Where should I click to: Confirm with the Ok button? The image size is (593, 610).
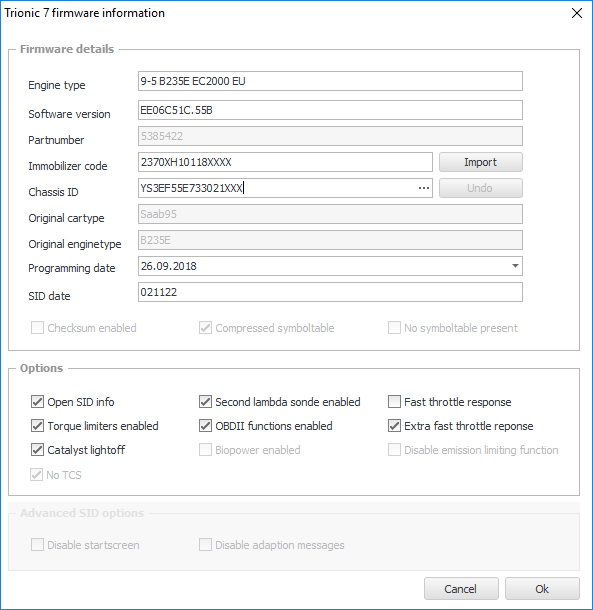coord(542,589)
